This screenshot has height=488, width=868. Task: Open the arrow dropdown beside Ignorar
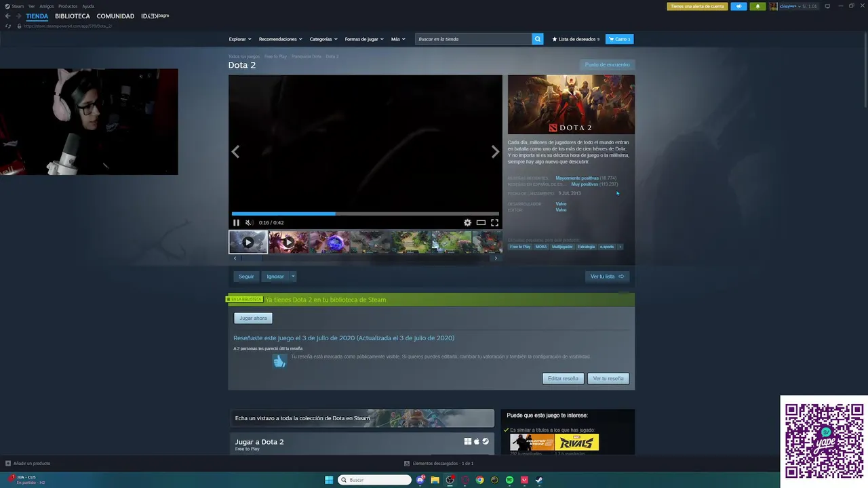(x=293, y=277)
